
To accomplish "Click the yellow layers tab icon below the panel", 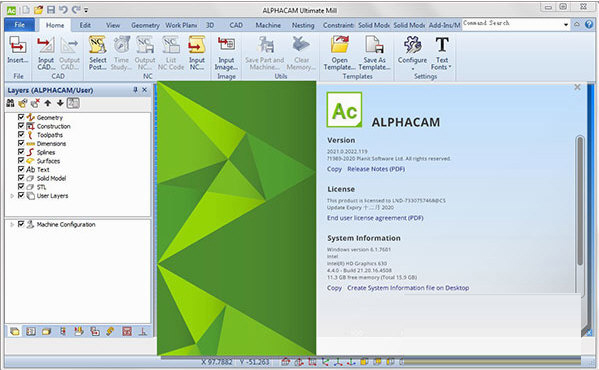I will [15, 331].
